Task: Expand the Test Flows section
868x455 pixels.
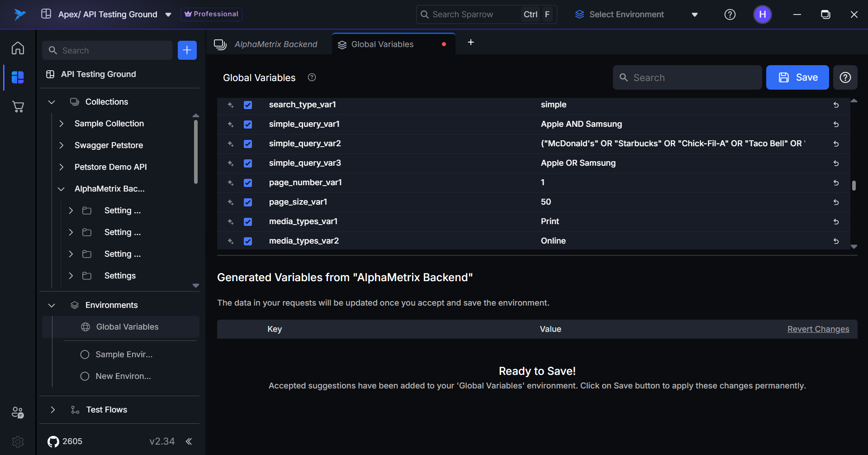Action: pos(52,410)
